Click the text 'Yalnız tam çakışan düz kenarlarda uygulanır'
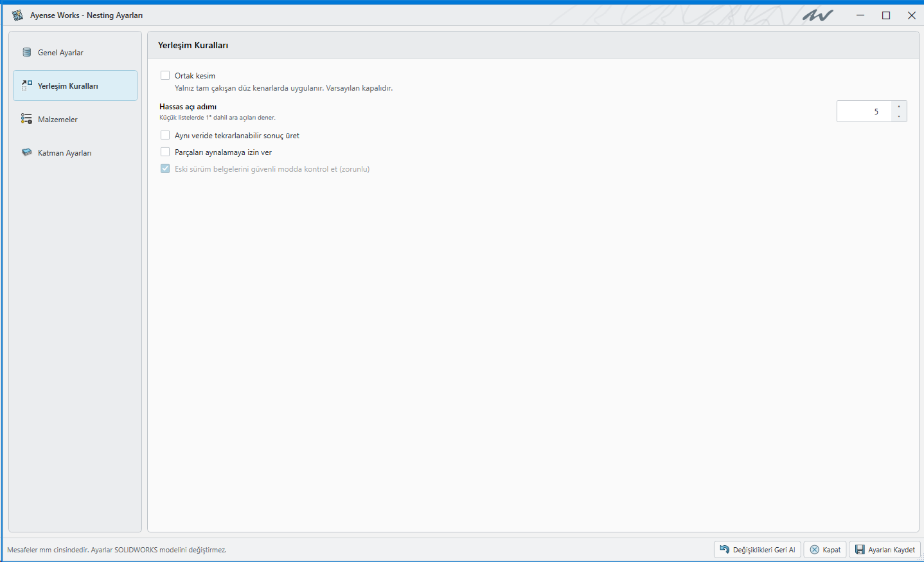Viewport: 924px width, 562px height. tap(249, 88)
